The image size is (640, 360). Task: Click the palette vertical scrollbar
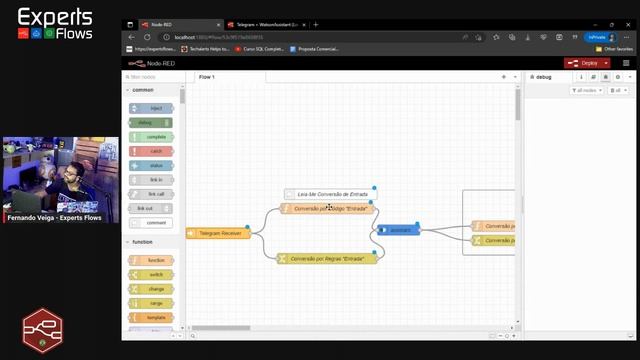pos(182,96)
